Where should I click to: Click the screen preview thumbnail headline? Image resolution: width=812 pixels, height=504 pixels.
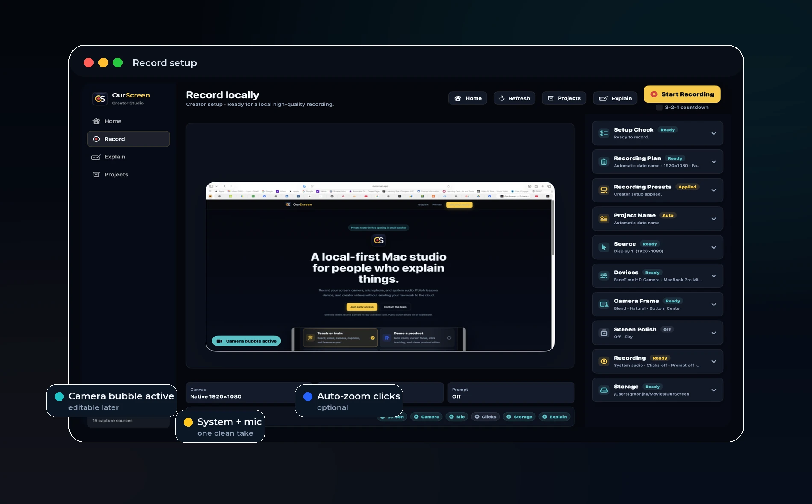[379, 268]
